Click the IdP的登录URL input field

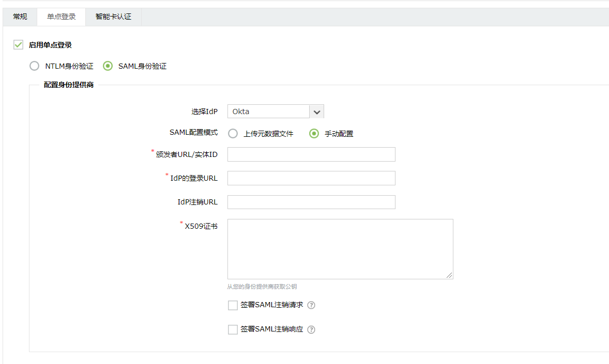click(x=311, y=178)
